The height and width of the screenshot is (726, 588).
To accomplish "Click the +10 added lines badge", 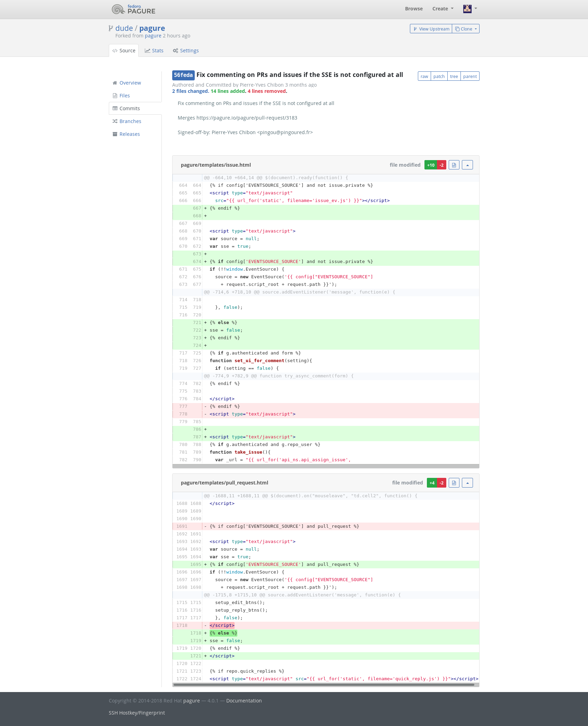I will pos(431,165).
